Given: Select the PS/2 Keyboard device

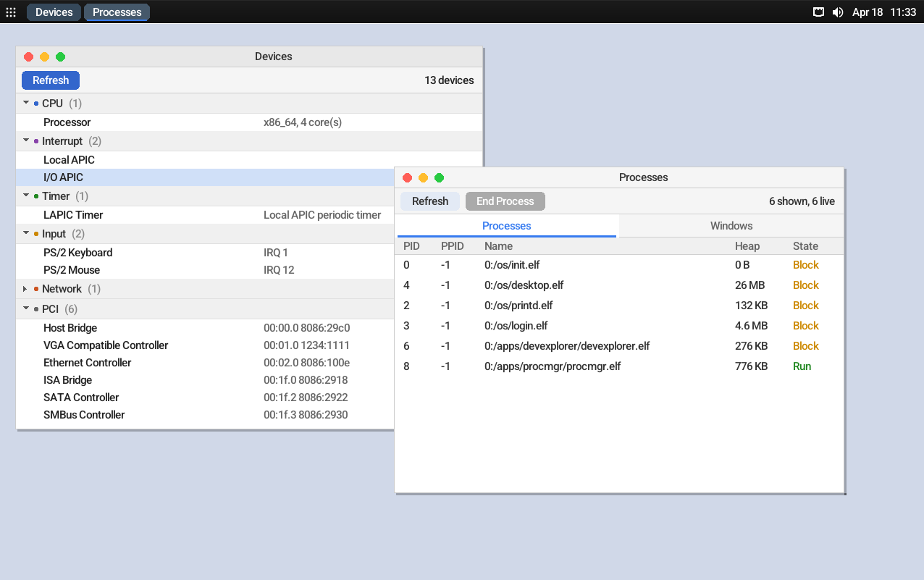Looking at the screenshot, I should click(x=206, y=253).
